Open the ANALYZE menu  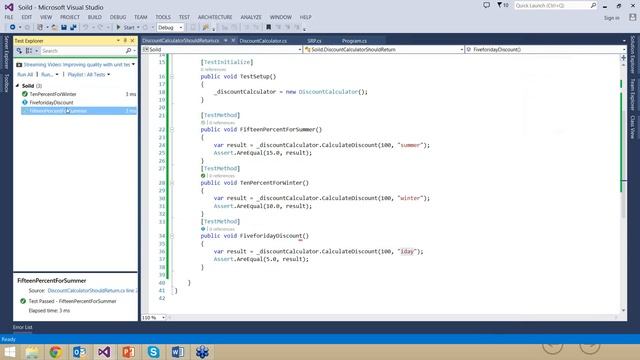pos(251,17)
